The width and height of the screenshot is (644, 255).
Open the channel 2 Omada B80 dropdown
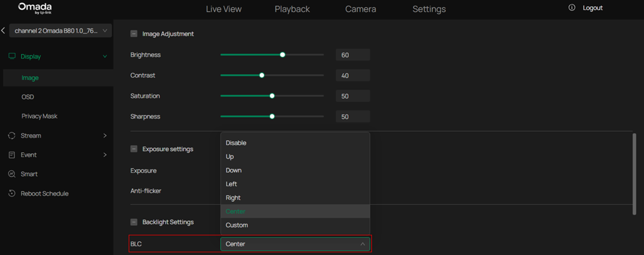click(x=60, y=31)
